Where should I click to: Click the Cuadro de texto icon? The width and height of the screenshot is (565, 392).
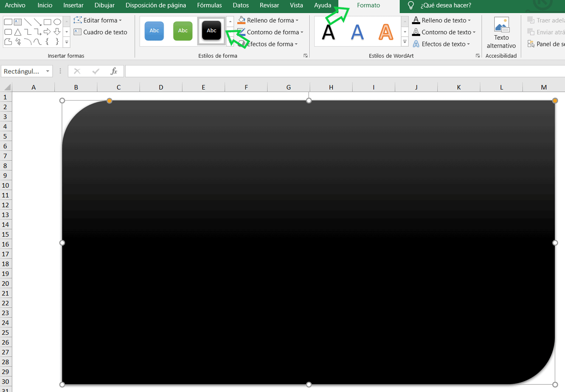coord(77,32)
